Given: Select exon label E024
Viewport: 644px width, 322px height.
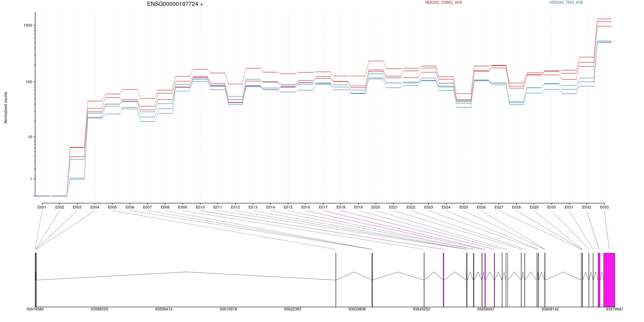Looking at the screenshot, I should (x=446, y=207).
